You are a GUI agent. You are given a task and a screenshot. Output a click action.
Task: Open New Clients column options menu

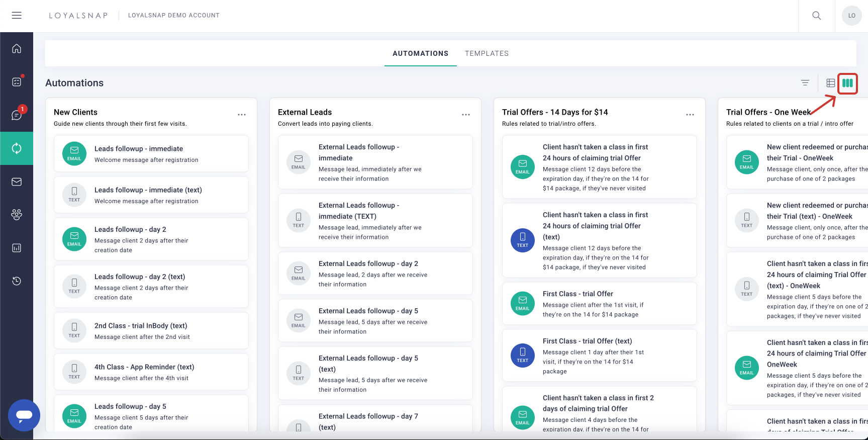(242, 115)
